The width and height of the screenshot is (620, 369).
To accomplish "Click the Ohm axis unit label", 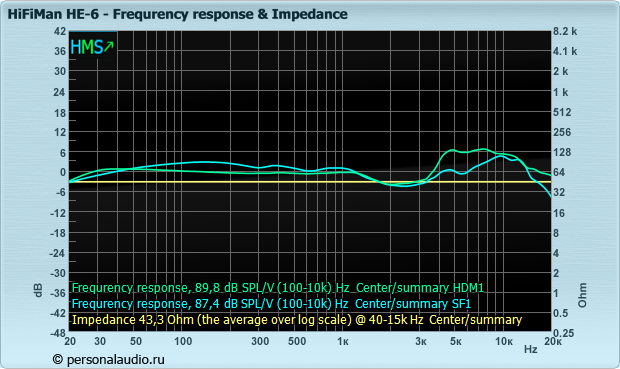I will [x=582, y=295].
